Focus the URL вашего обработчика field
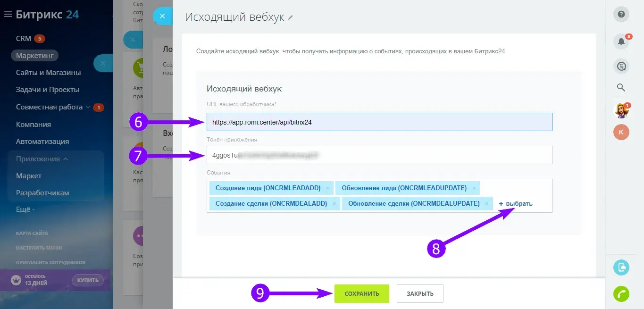This screenshot has height=309, width=644. coord(380,122)
